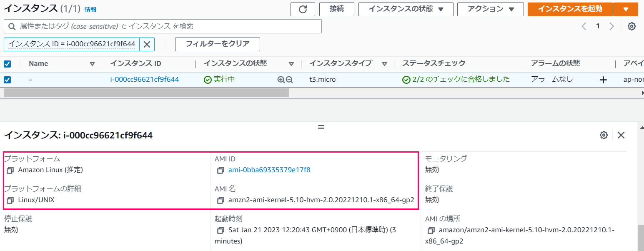Open the アクション dropdown
The height and width of the screenshot is (251, 644).
point(490,9)
